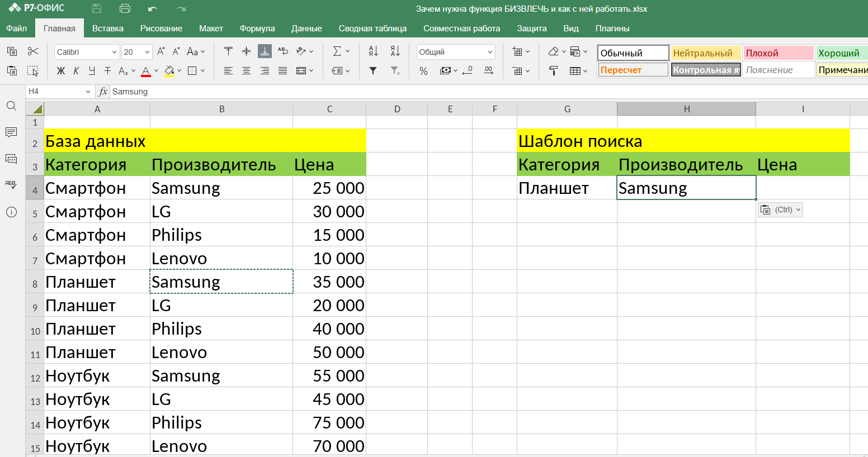
Task: Undo the last action
Action: pos(153,8)
